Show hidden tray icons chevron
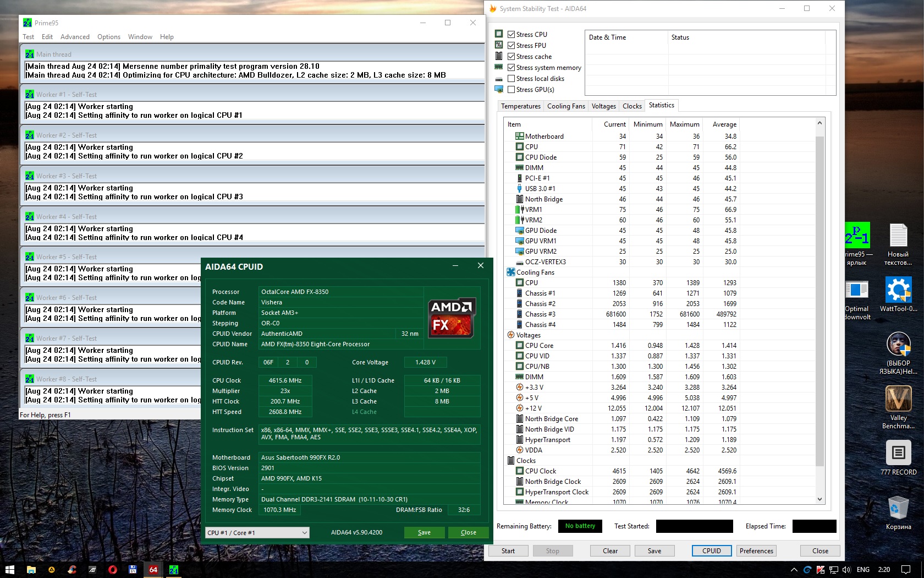Viewport: 924px width, 578px height. pos(794,570)
